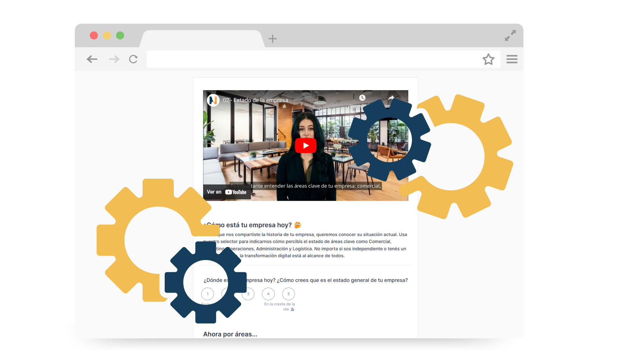Select the current browser tab
The image size is (644, 362).
(x=201, y=39)
